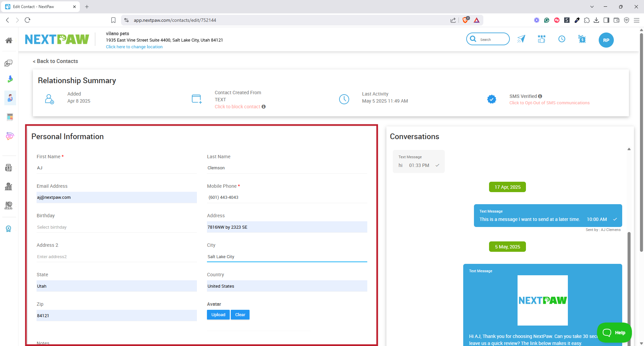Click the clock history icon in header

(x=562, y=39)
